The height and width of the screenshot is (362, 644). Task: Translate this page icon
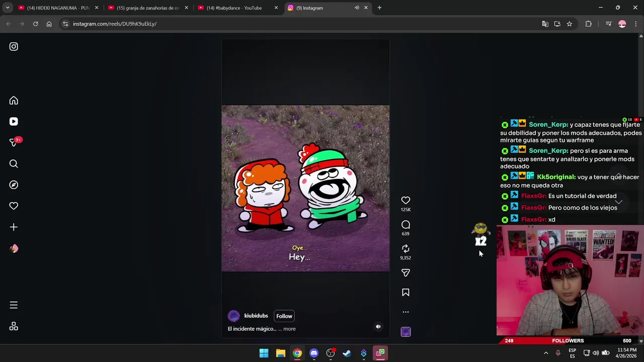coord(545,24)
